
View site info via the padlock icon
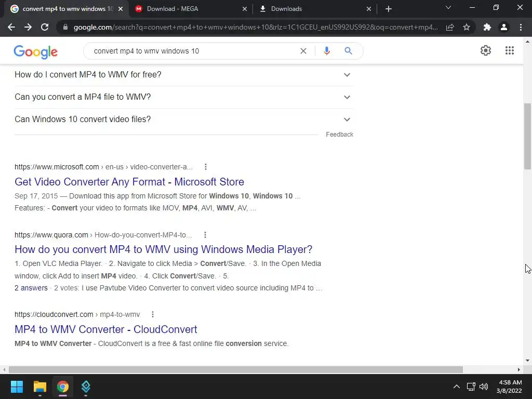tap(65, 27)
